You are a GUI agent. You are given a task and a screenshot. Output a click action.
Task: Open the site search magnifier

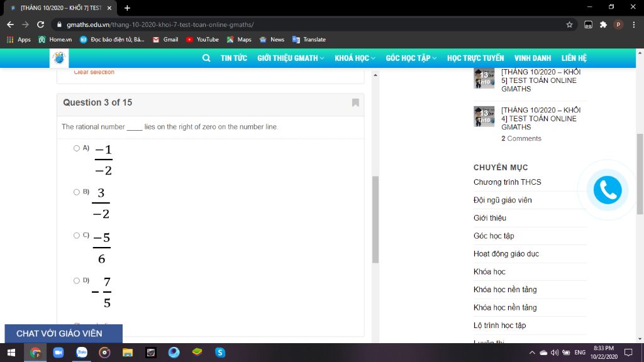206,58
